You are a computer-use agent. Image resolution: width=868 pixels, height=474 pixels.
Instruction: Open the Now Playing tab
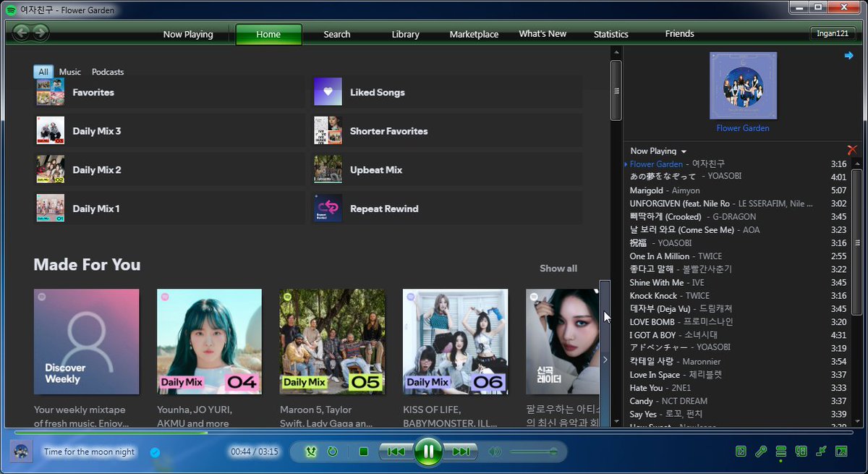[188, 34]
